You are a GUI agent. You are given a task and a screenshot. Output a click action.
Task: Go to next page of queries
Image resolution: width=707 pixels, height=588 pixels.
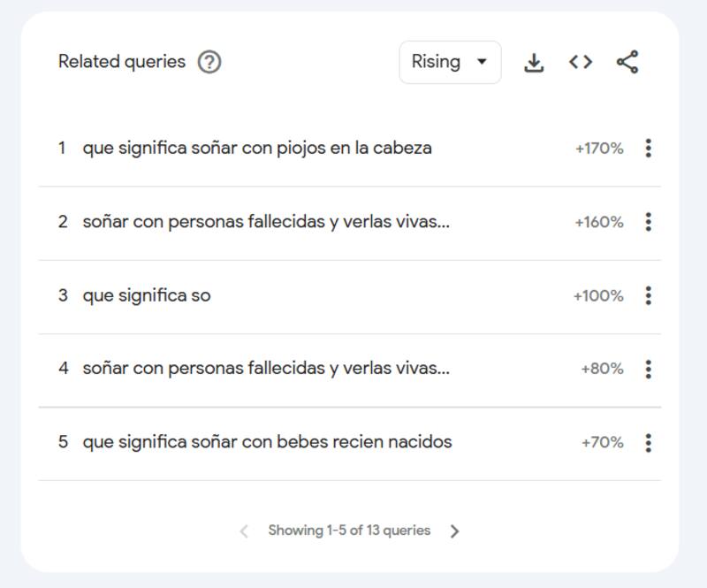pos(454,531)
